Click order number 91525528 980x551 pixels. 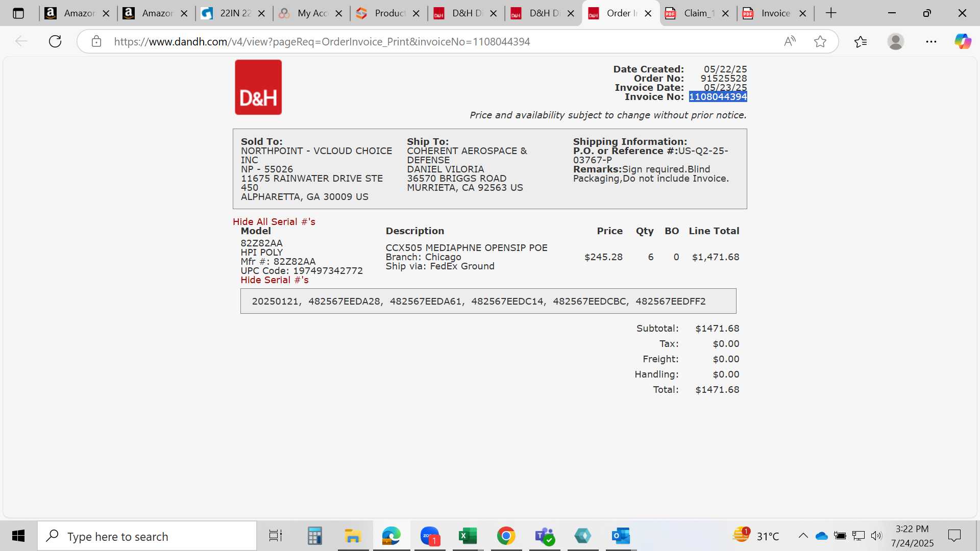pos(723,79)
